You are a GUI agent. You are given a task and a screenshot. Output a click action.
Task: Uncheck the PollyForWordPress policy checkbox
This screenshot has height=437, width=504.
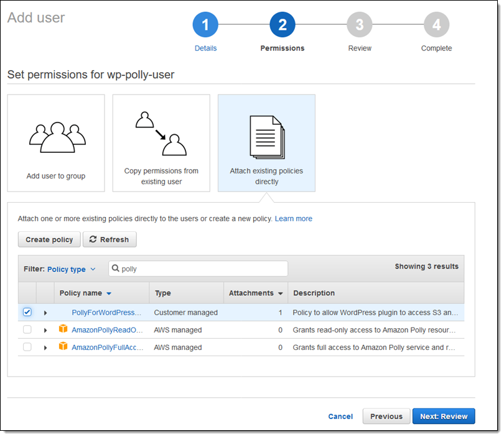click(27, 312)
